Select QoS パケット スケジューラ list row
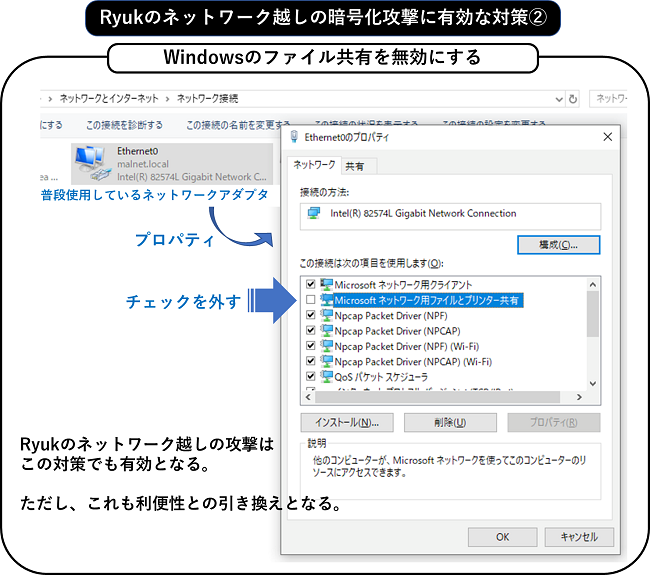Viewport: 650px width, 575px height. pos(381,377)
